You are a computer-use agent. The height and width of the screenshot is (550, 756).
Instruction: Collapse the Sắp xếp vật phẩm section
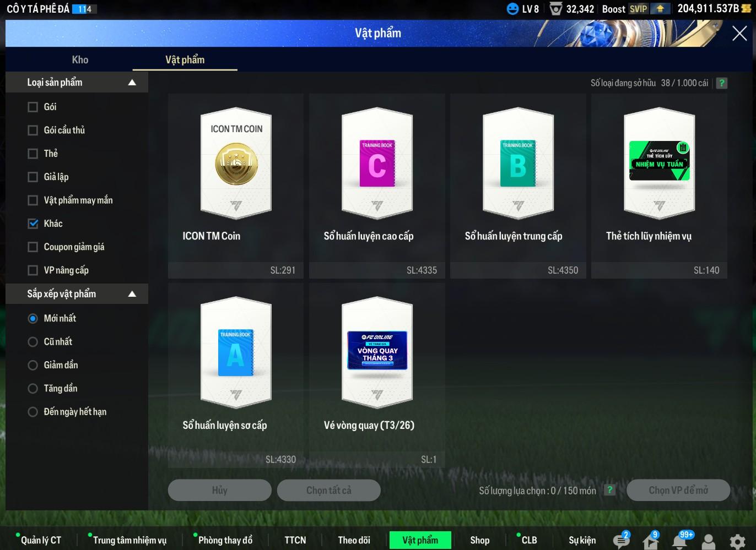pyautogui.click(x=132, y=294)
